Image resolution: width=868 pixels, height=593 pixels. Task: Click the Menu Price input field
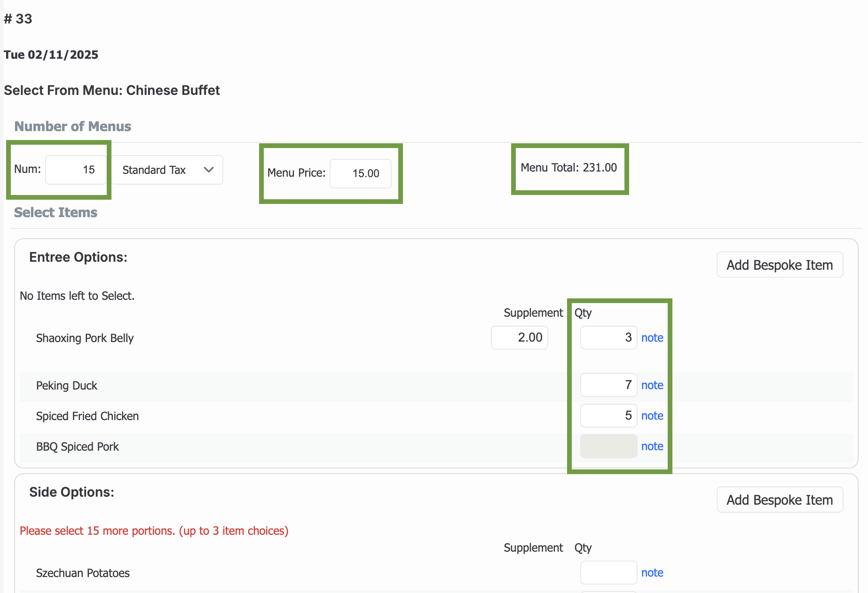[x=360, y=173]
